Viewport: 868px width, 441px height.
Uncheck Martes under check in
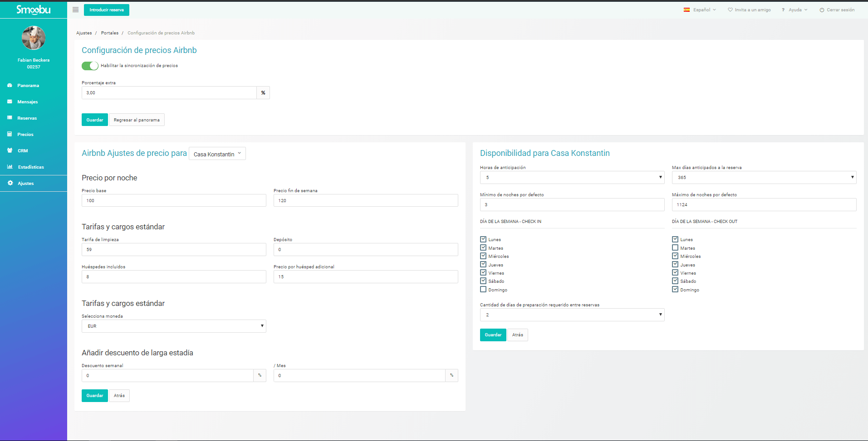point(483,247)
